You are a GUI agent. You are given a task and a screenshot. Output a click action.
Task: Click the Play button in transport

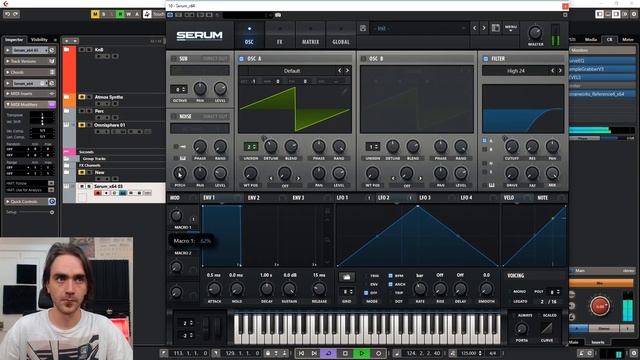(362, 353)
